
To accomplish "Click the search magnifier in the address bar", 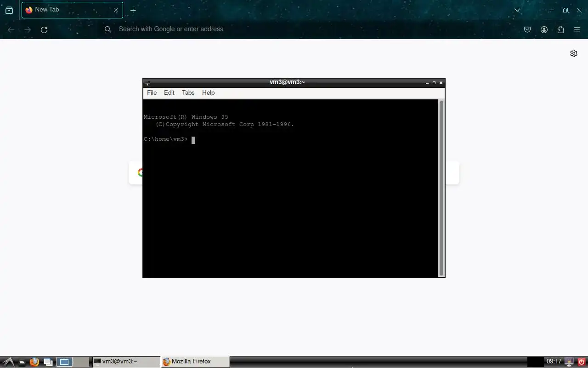I will pos(108,29).
